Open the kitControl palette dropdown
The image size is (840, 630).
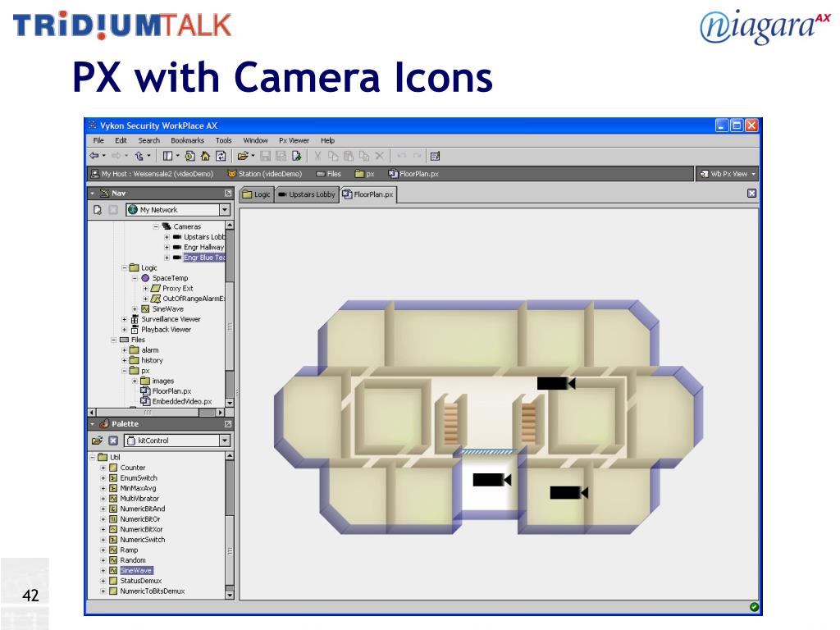point(225,441)
